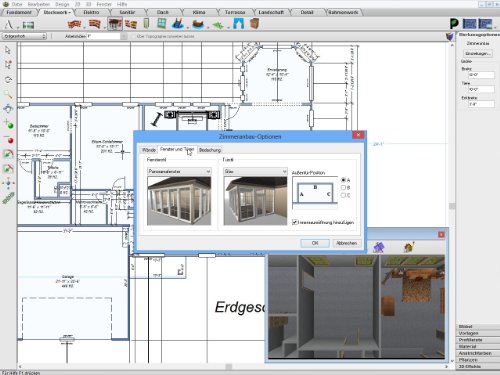Click the green 'P' icon at top right
This screenshot has height=375, width=500.
pos(454,24)
